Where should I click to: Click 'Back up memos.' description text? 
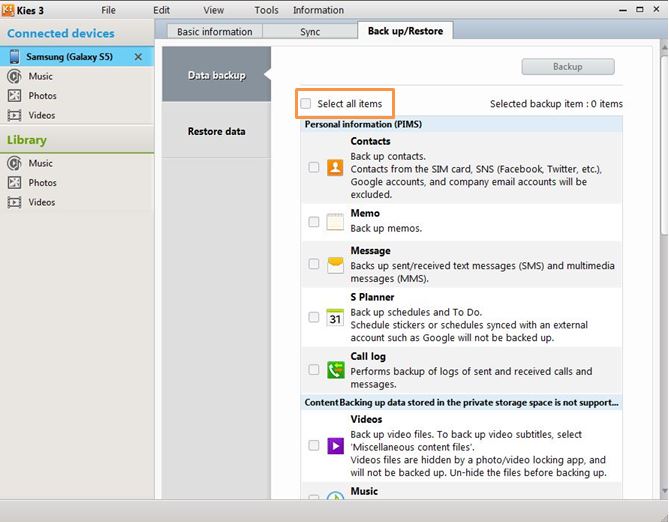click(386, 228)
